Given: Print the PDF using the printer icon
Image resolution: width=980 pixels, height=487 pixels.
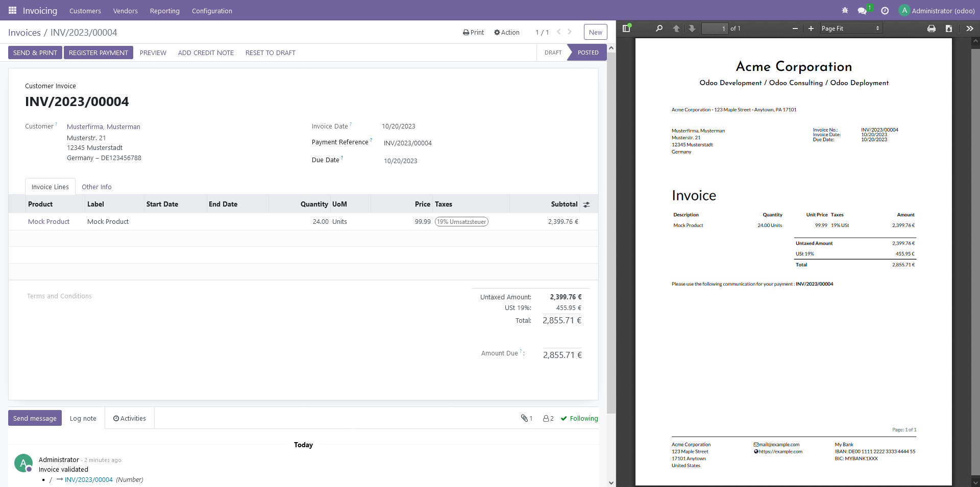Looking at the screenshot, I should pos(931,29).
